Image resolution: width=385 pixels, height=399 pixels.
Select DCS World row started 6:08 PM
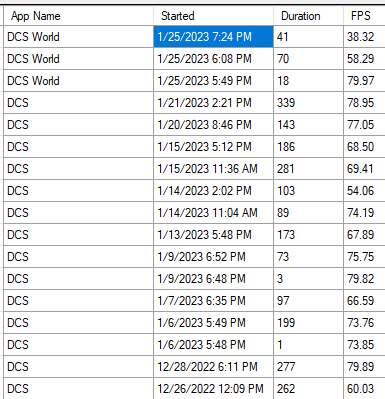point(194,58)
